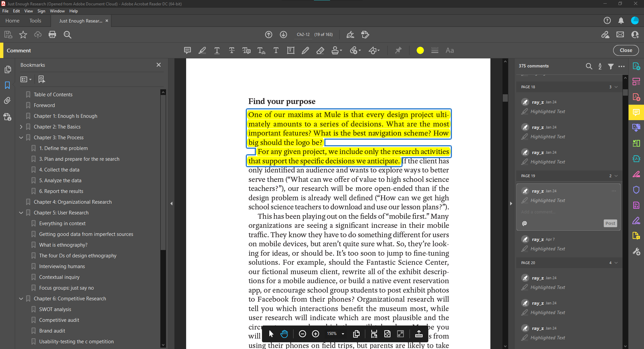Select the sticky note comment tool
This screenshot has width=644, height=349.
coord(187,50)
